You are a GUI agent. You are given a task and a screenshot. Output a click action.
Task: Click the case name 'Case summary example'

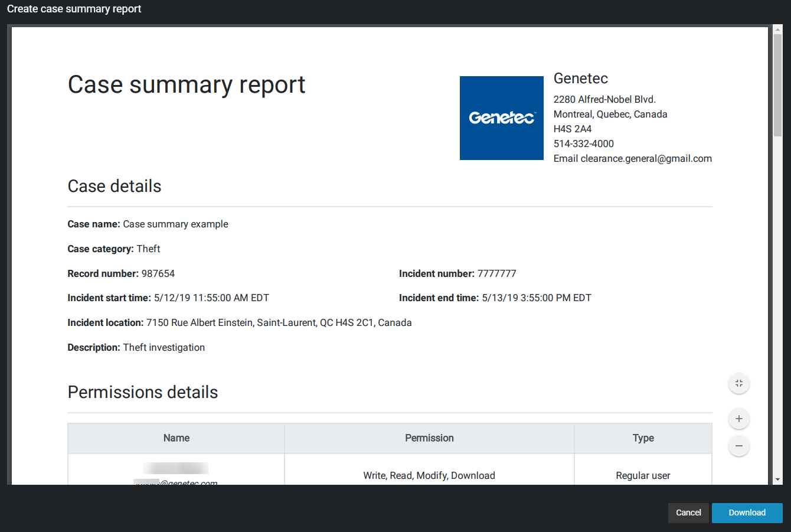[175, 224]
